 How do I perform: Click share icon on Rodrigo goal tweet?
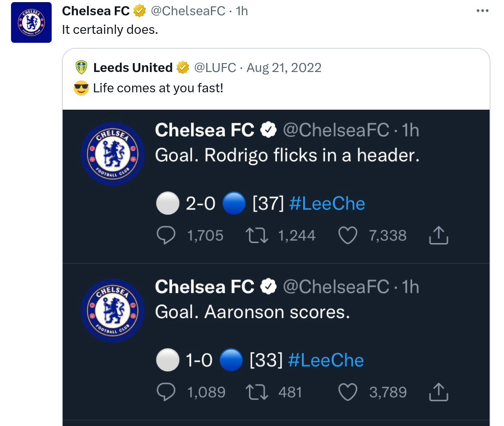pyautogui.click(x=438, y=235)
